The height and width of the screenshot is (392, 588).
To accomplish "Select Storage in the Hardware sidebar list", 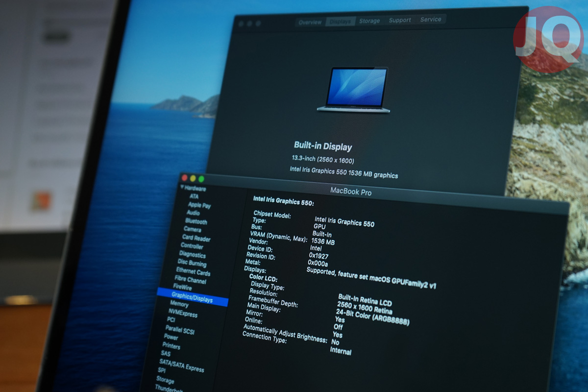I will [165, 380].
